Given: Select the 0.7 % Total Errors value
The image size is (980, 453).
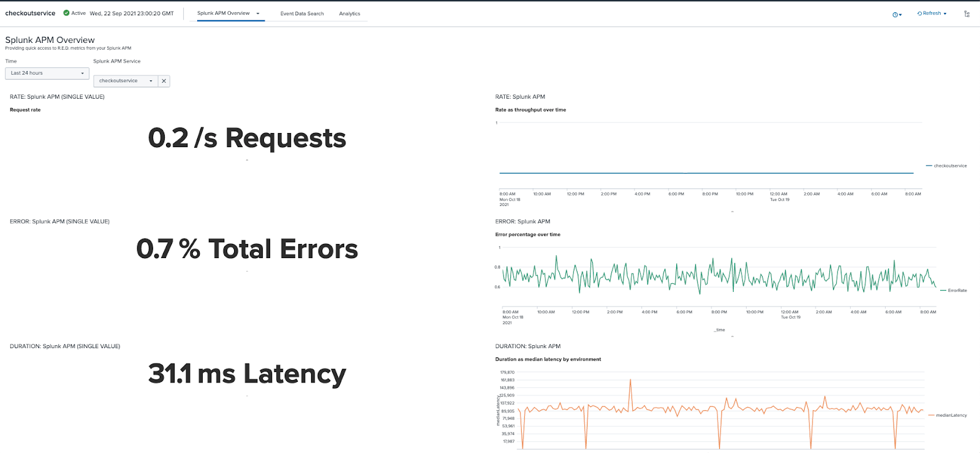Looking at the screenshot, I should pyautogui.click(x=247, y=249).
